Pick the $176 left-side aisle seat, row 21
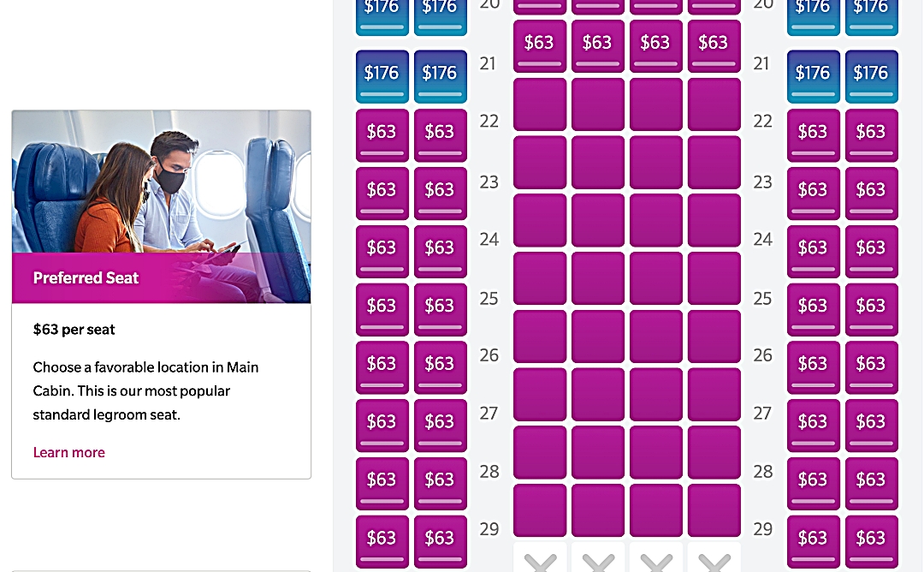 coord(440,76)
